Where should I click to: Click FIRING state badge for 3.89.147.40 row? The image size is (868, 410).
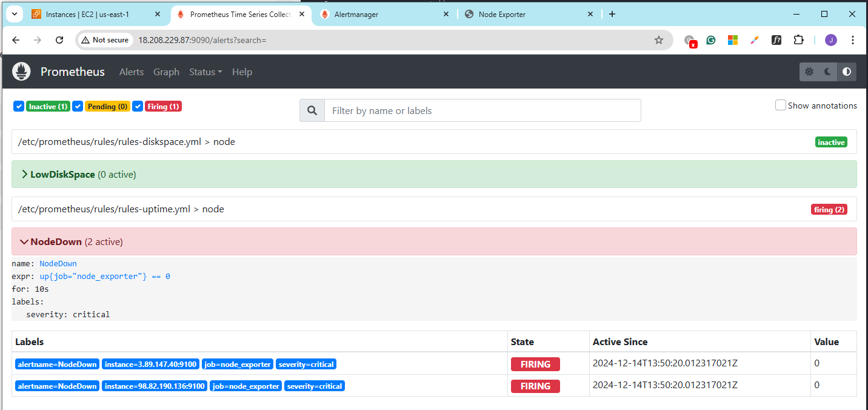coord(535,364)
